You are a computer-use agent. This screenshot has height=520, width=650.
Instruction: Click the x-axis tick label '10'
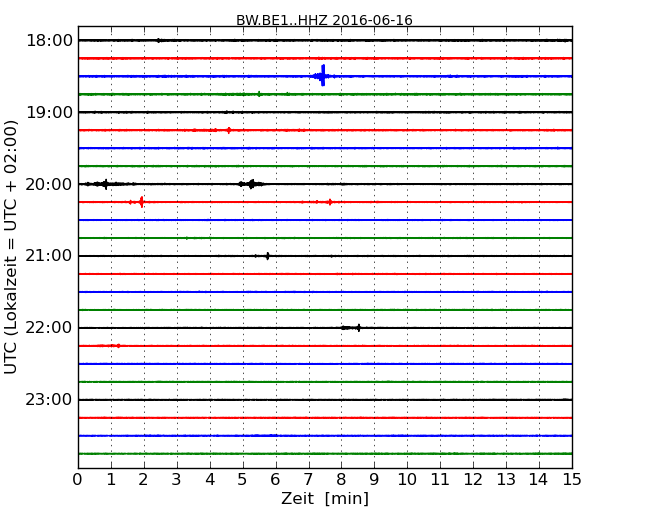[x=407, y=480]
